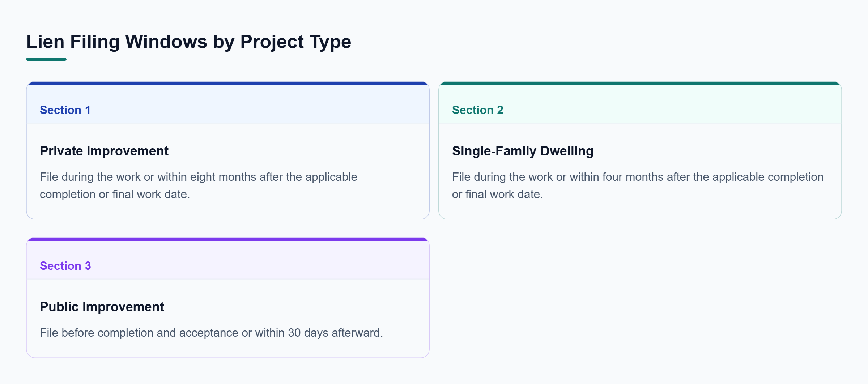Click the four months filing description text
This screenshot has height=384, width=868.
coord(638,185)
